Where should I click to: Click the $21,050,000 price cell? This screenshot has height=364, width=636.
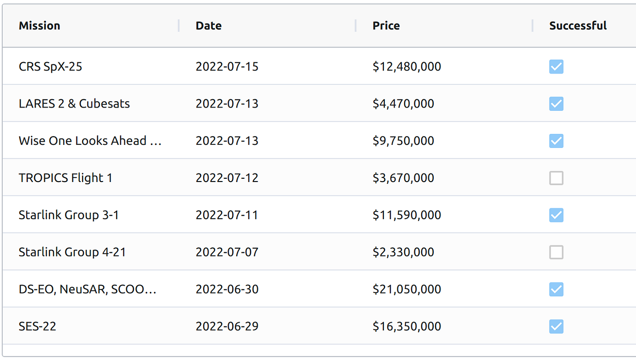coord(407,289)
